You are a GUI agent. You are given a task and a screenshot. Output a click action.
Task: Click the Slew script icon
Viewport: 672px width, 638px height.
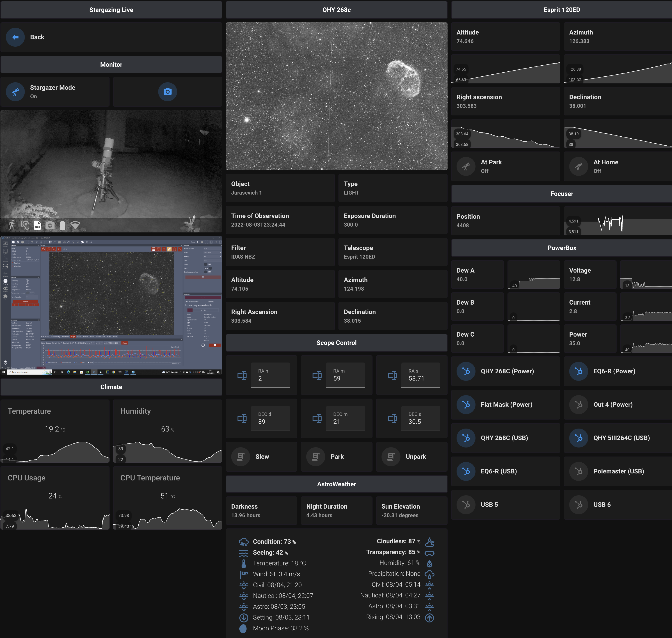[x=241, y=456]
